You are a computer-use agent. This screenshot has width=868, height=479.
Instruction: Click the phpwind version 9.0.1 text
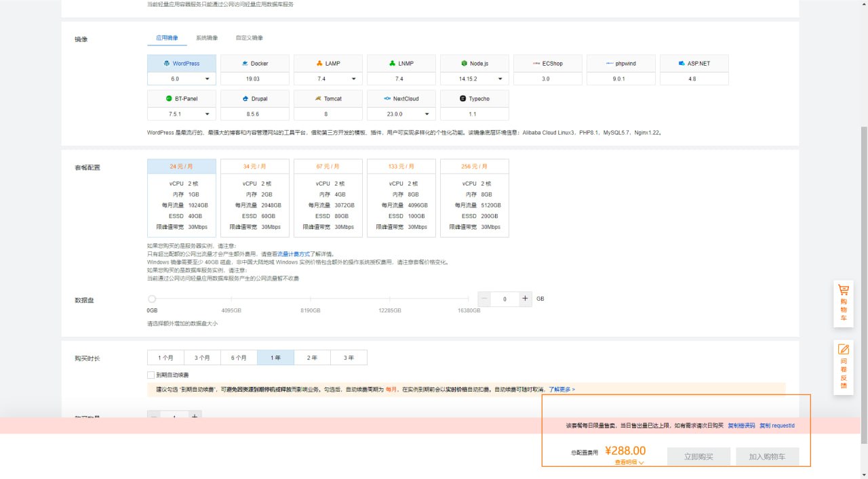click(619, 79)
